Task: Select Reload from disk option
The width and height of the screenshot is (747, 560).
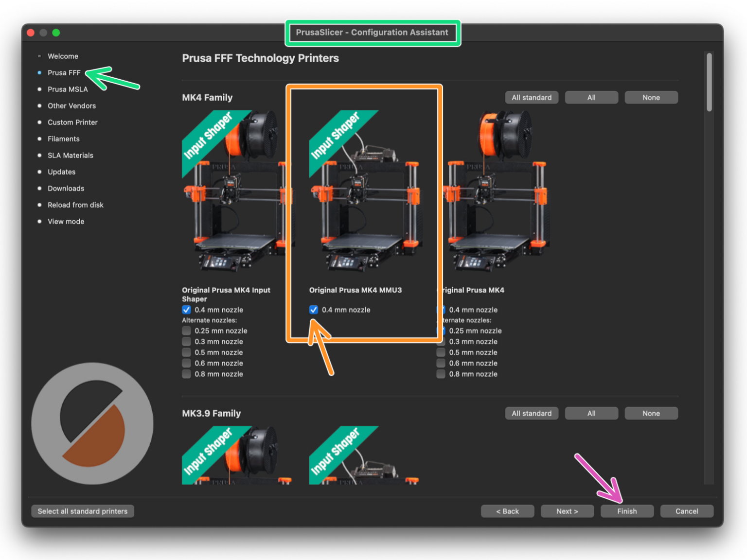Action: 75,205
